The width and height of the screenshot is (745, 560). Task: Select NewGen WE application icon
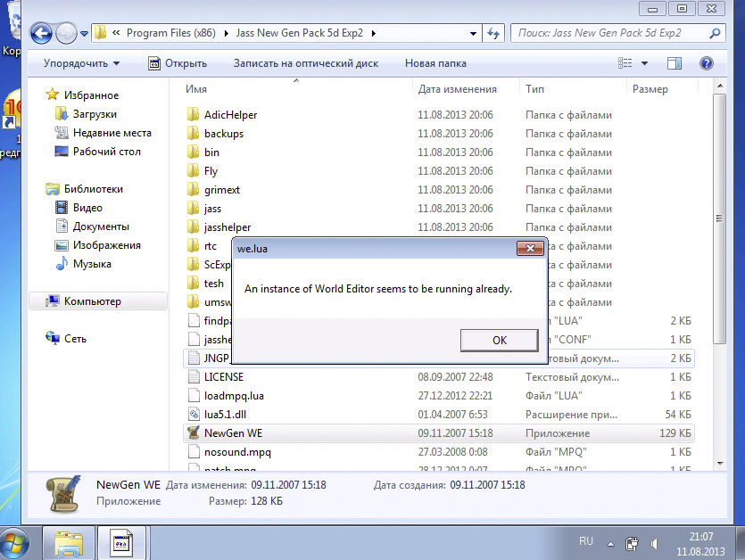(x=194, y=432)
